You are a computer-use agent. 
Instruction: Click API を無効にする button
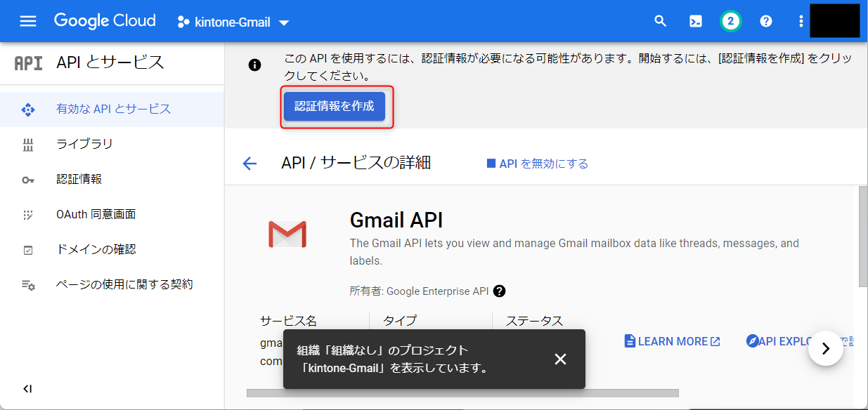538,164
